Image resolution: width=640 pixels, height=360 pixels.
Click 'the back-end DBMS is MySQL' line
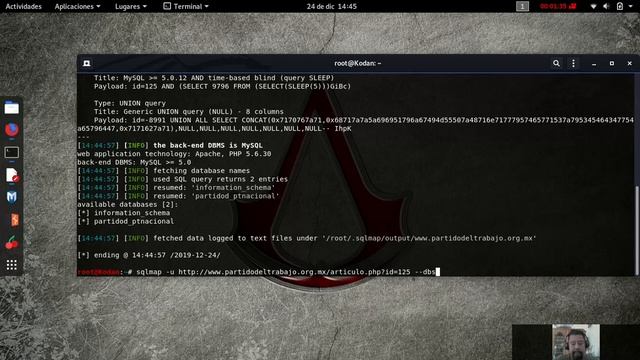[x=208, y=145]
